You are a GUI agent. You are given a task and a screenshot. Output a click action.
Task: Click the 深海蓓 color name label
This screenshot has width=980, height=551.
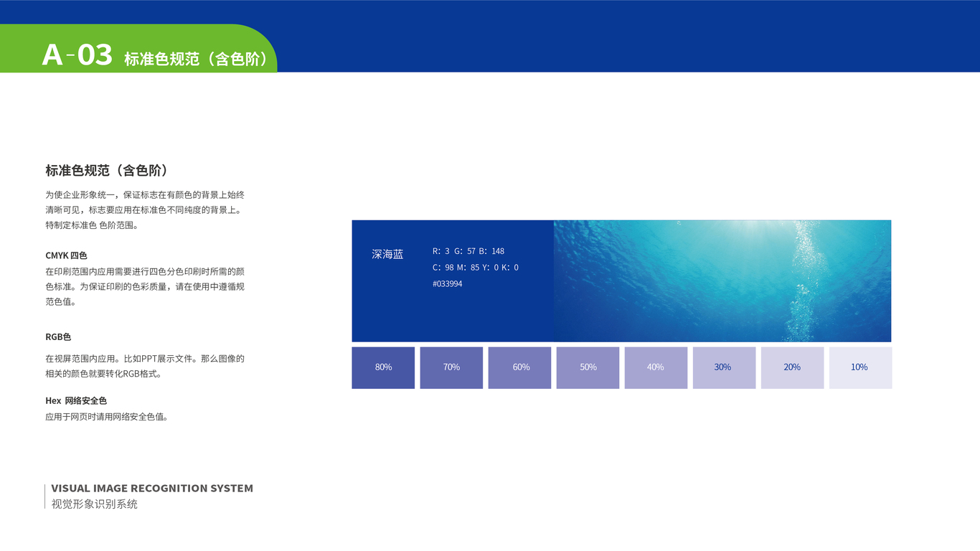coord(387,254)
